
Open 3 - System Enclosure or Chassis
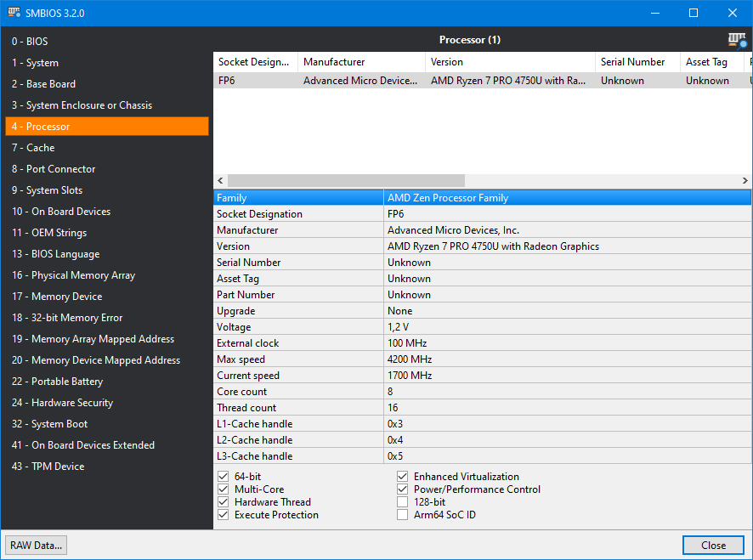click(107, 105)
